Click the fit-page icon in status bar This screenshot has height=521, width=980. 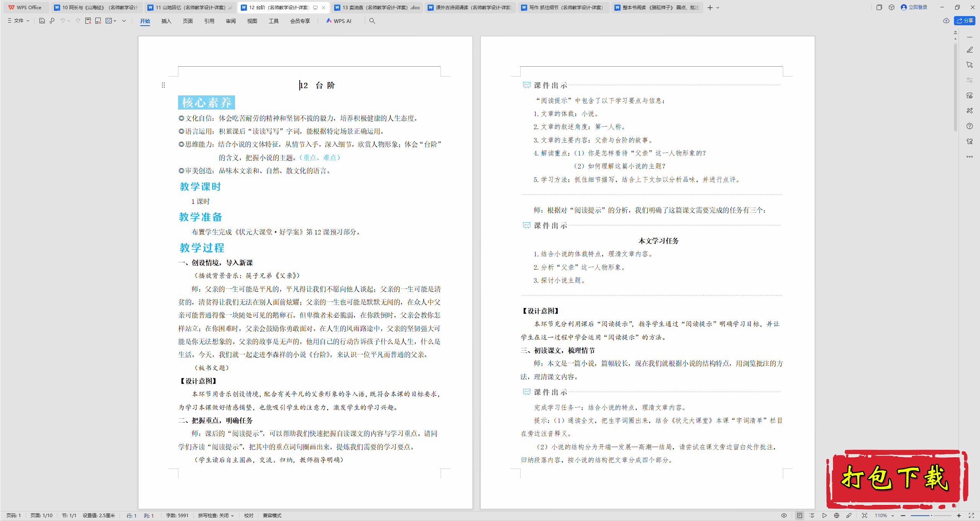[864, 516]
